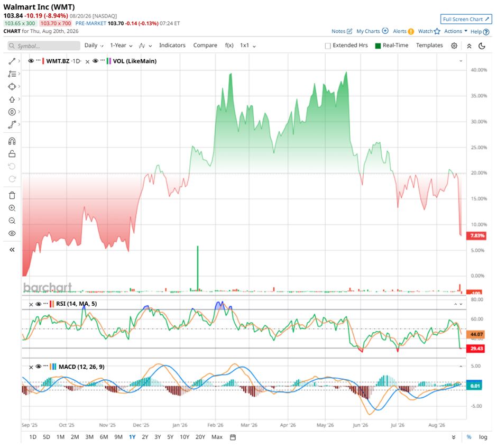Open the Daily interval dropdown
Viewport: 497px width, 448px height.
pyautogui.click(x=94, y=45)
